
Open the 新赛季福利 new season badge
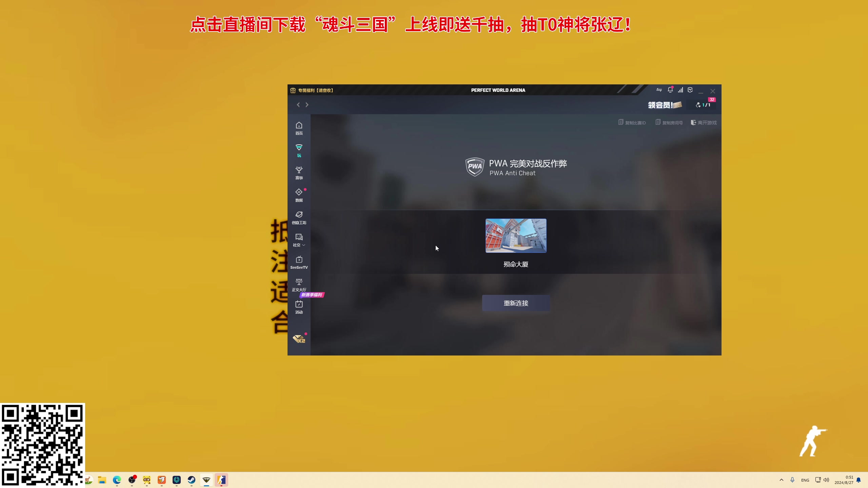click(312, 295)
